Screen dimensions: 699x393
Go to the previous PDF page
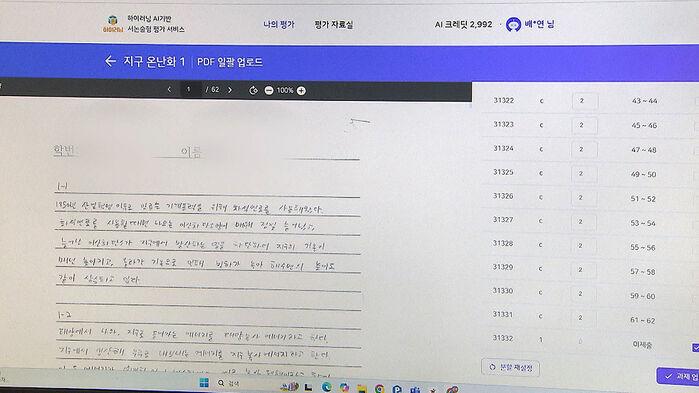(169, 90)
